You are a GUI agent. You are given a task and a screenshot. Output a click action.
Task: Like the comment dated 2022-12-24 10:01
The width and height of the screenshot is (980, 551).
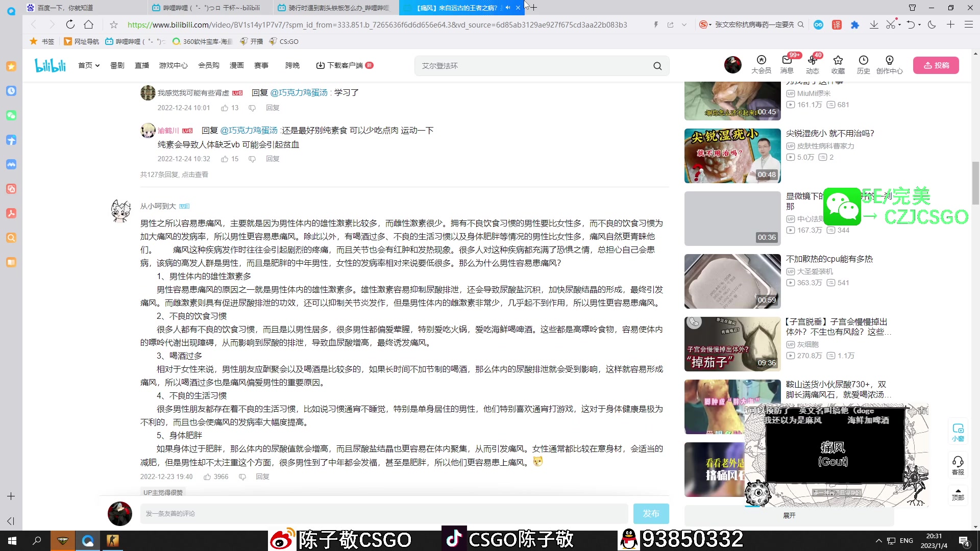point(225,108)
